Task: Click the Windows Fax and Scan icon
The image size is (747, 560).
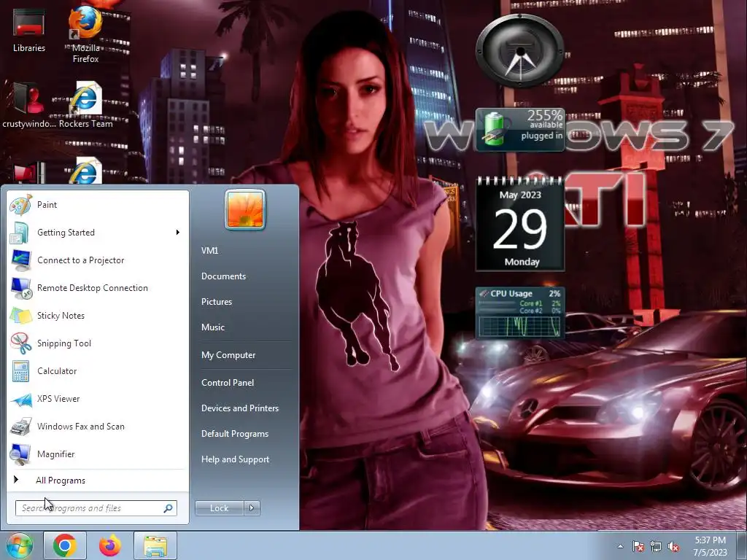Action: click(x=21, y=426)
